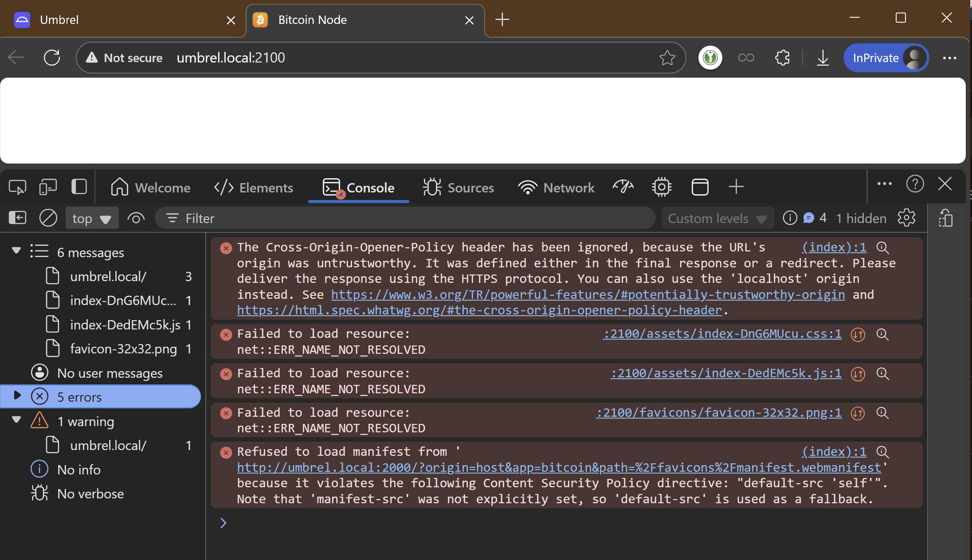Click the inspect element picker icon
This screenshot has width=972, height=560.
coord(17,187)
